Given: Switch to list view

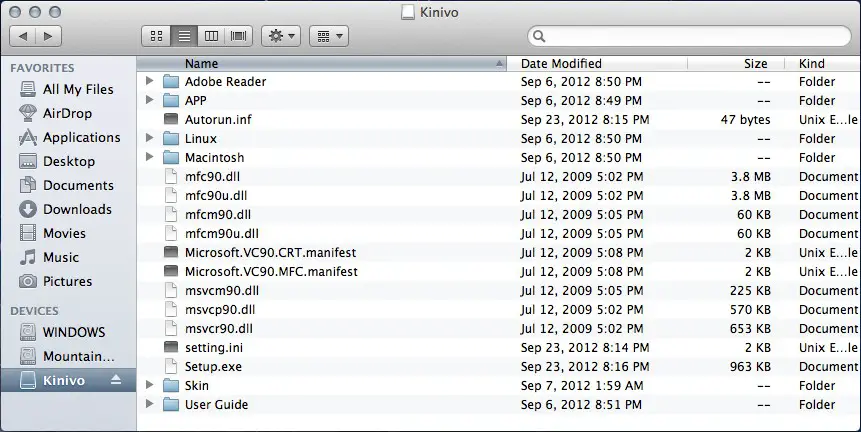Looking at the screenshot, I should (x=184, y=36).
